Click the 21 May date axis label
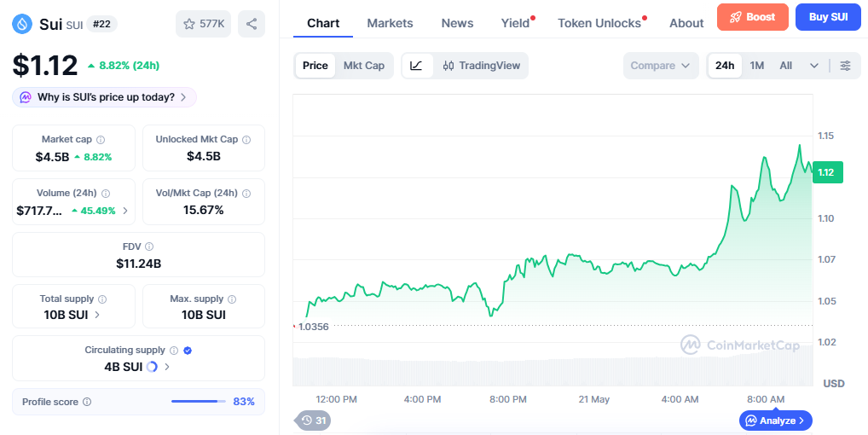Viewport: 868px width, 435px height. [593, 399]
